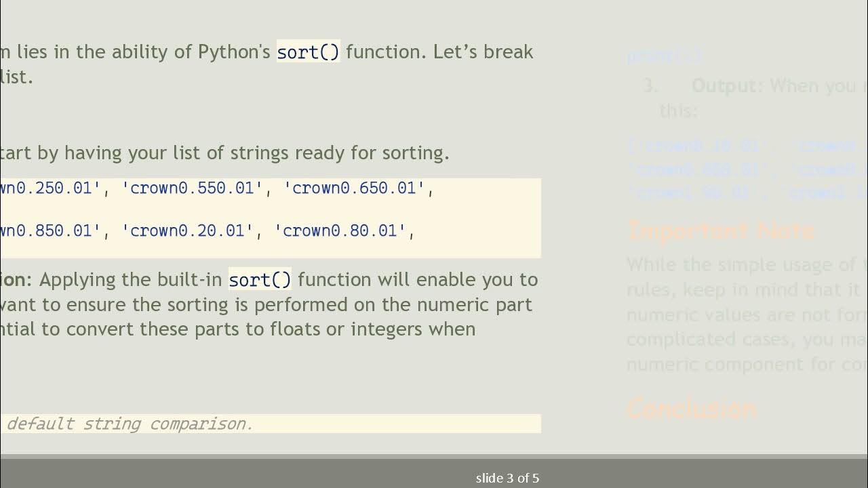Click the sort() code after "Applying the built-in"
The image size is (868, 488).
point(260,280)
